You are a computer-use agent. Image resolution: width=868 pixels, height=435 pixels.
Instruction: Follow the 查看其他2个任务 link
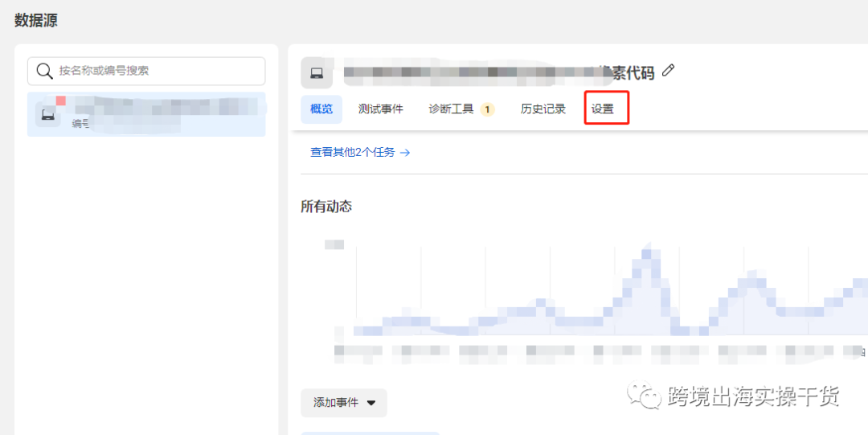pos(360,153)
